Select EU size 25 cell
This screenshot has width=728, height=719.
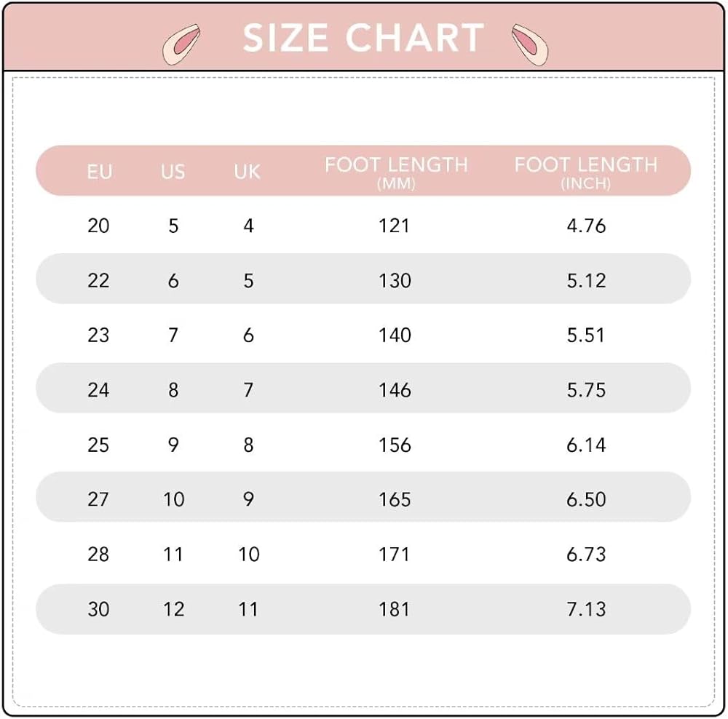pos(98,445)
